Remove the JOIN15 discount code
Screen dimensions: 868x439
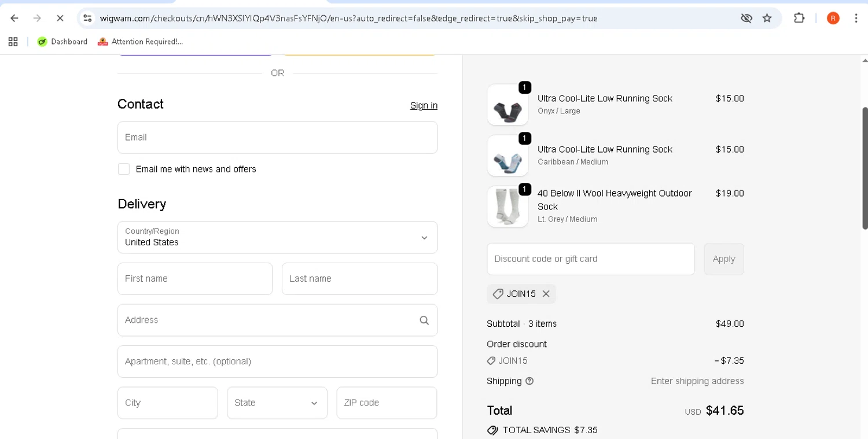tap(546, 294)
